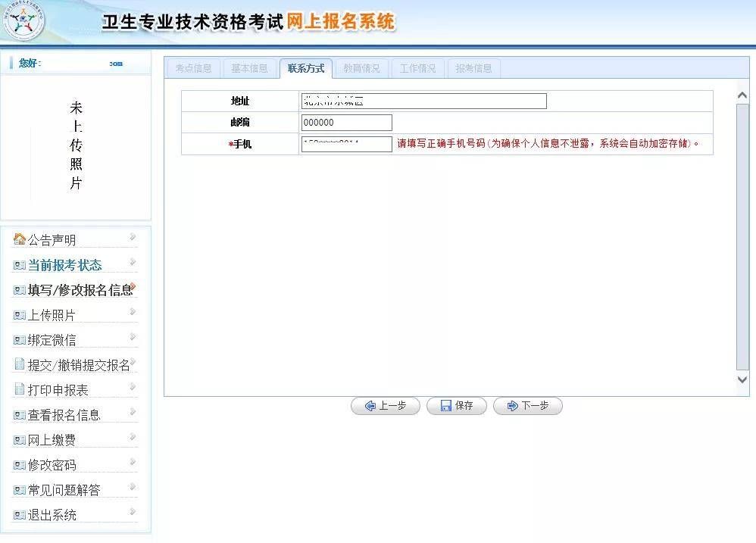
Task: Switch to the 教育情况 tab
Action: click(x=361, y=68)
